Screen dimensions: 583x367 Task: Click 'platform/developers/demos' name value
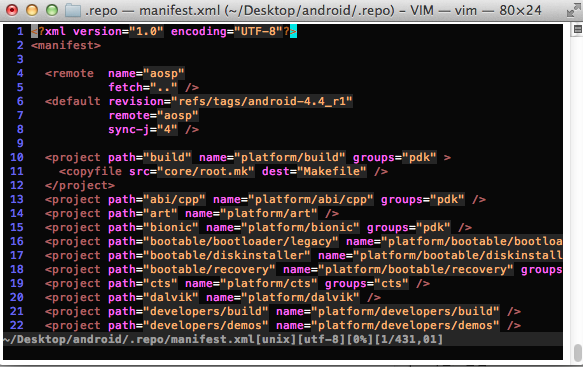(405, 325)
